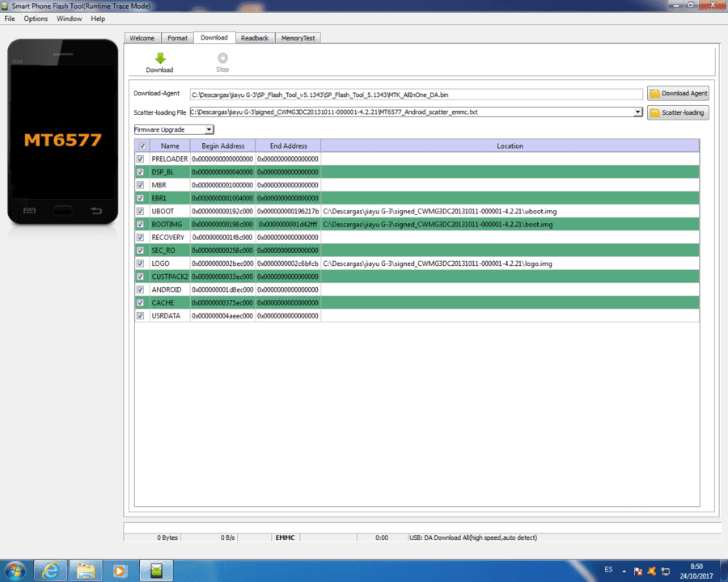Viewport: 728px width, 582px height.
Task: Click the network tray icon
Action: [666, 571]
